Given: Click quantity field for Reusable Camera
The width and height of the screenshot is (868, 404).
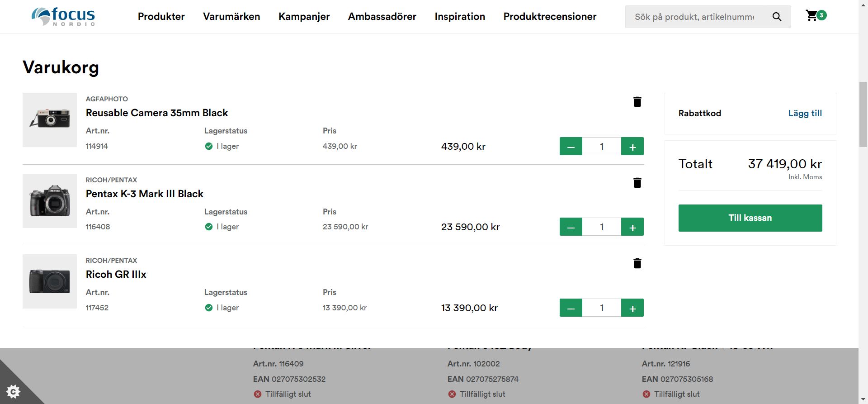Looking at the screenshot, I should tap(602, 146).
